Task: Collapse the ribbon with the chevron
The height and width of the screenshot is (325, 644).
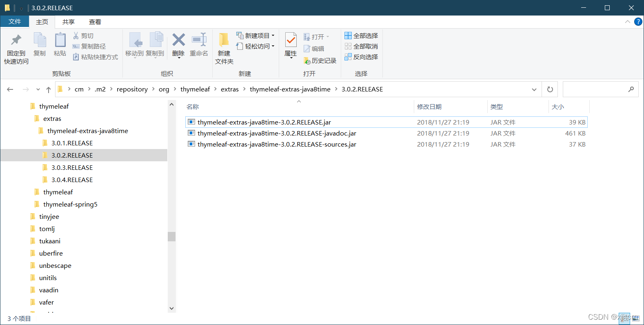Action: (x=627, y=22)
